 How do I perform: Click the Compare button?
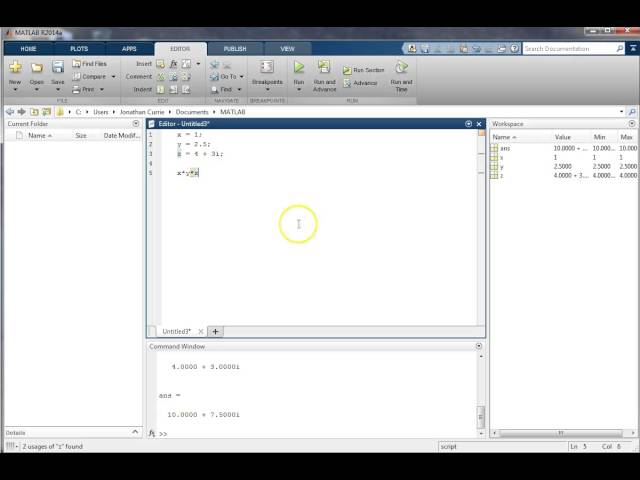point(89,76)
